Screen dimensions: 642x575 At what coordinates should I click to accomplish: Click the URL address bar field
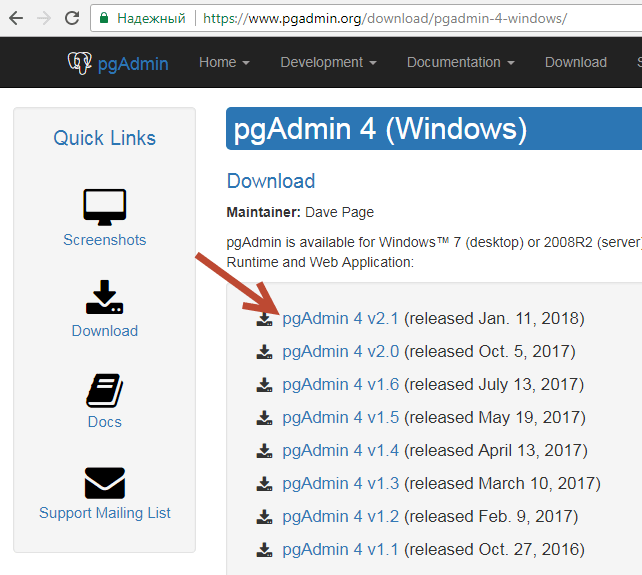click(400, 18)
